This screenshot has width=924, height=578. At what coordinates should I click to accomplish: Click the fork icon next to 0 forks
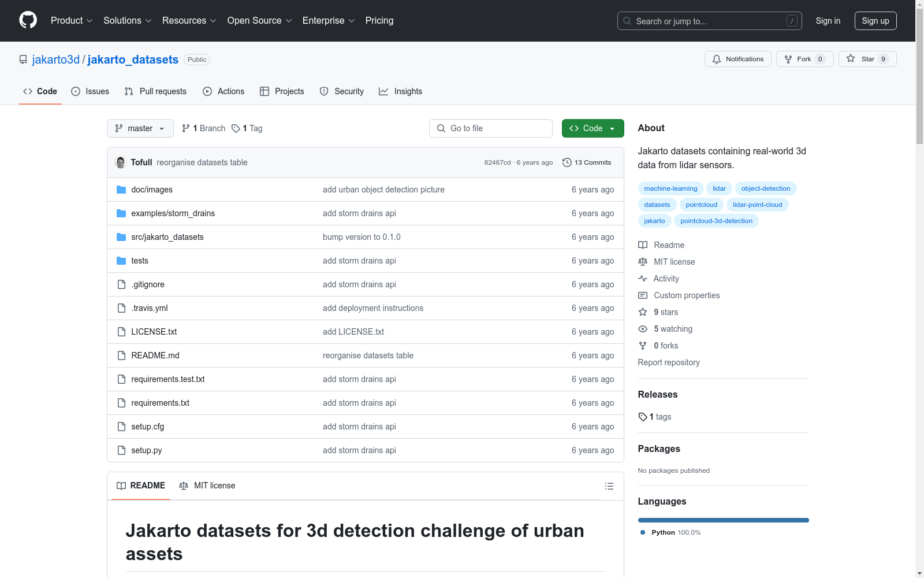(x=643, y=346)
